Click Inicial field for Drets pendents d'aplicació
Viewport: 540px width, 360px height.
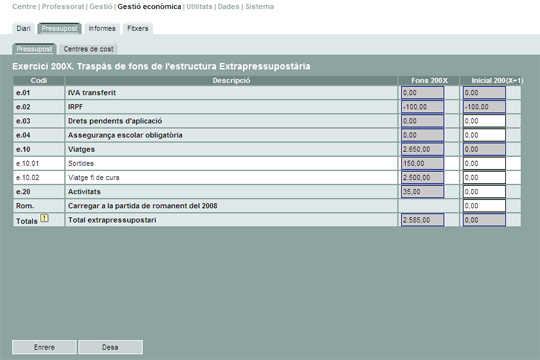coord(484,121)
